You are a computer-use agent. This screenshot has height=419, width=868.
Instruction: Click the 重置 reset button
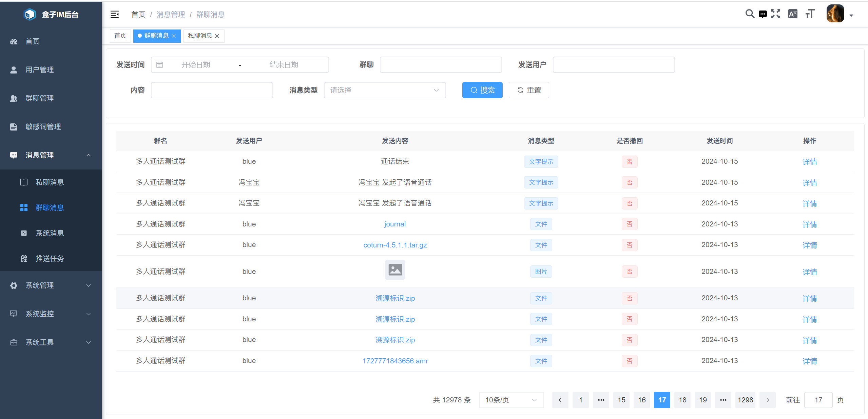pos(528,90)
